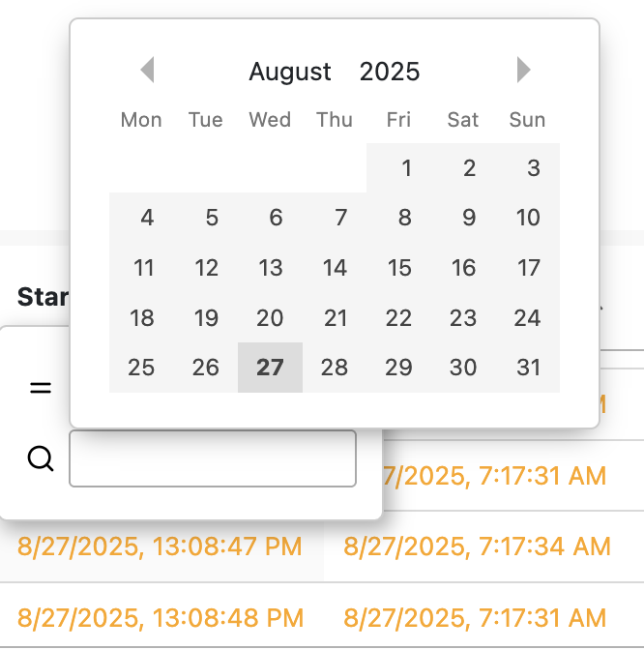644x650 pixels.
Task: Pick August 15 in the calendar
Action: click(398, 267)
